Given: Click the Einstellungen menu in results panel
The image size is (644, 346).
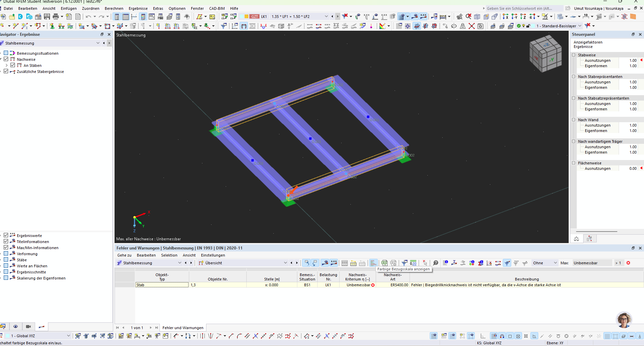Looking at the screenshot, I should pyautogui.click(x=213, y=255).
